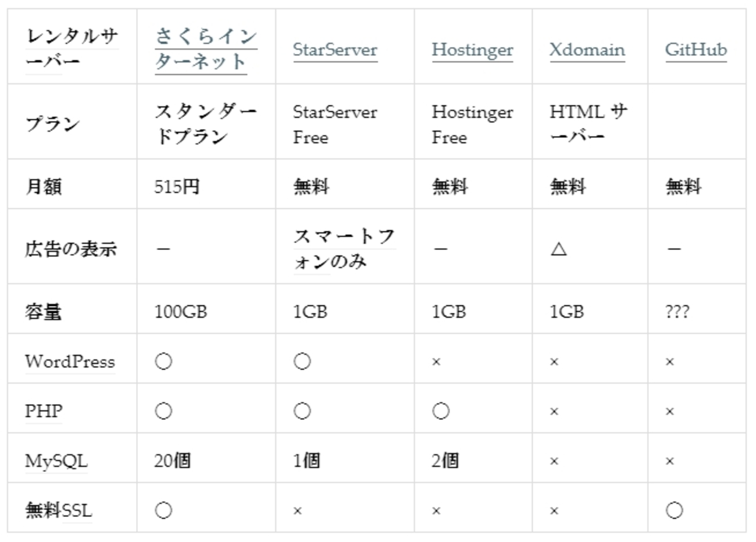Viewport: 756px width, 542px height.
Task: Select the 20個 MySQL cell
Action: coord(172,461)
